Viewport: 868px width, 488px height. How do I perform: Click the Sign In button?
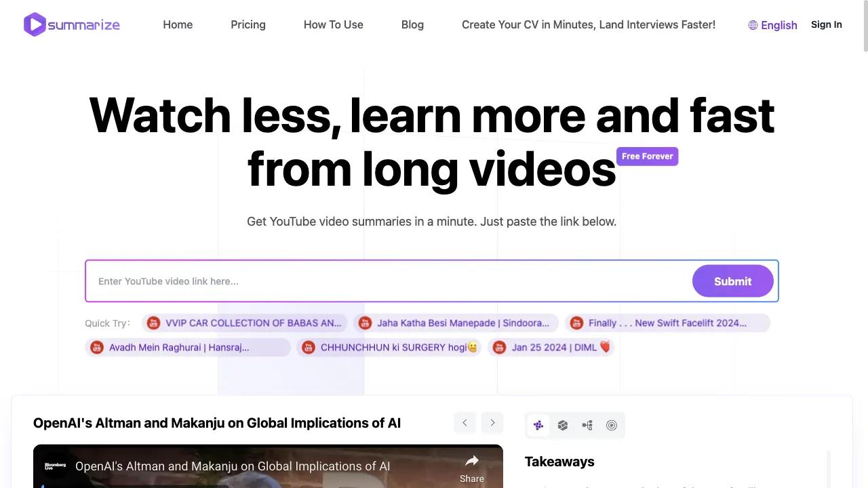(827, 24)
